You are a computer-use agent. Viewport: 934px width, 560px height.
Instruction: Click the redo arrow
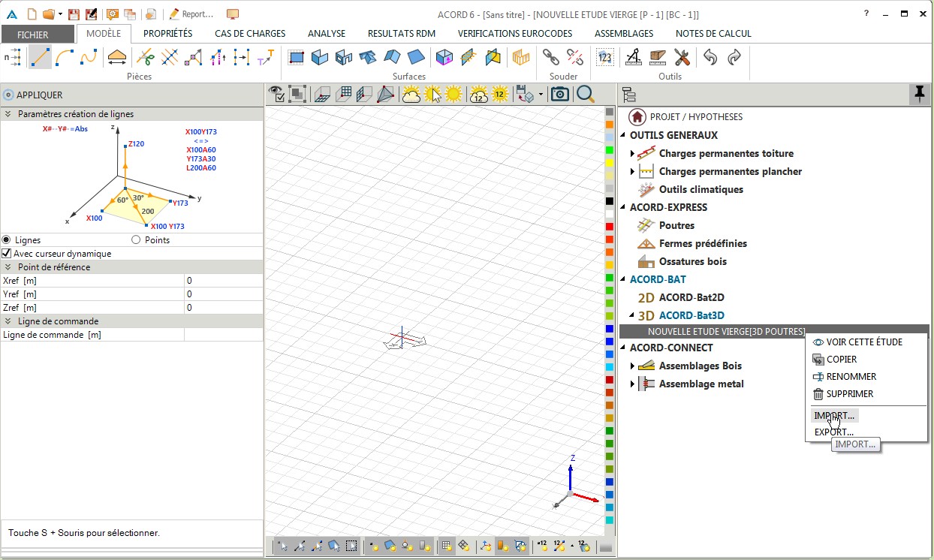coord(734,57)
